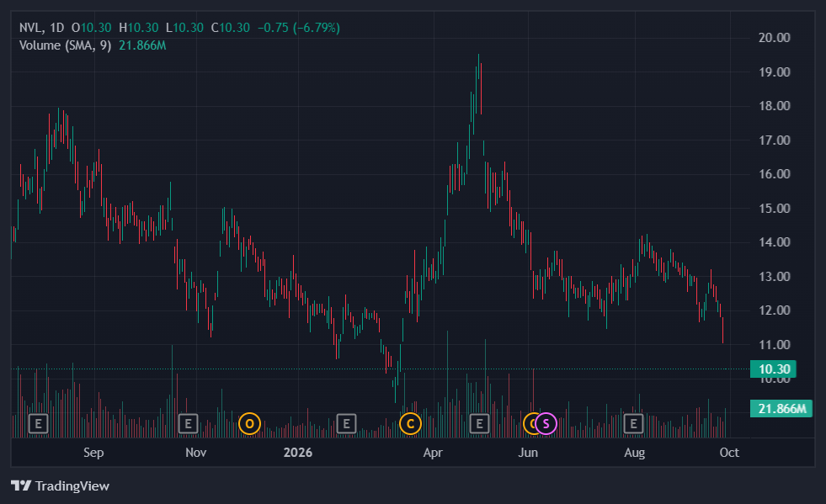Screen dimensions: 826x504
Task: Click the 11.00 price axis label
Action: click(x=775, y=345)
